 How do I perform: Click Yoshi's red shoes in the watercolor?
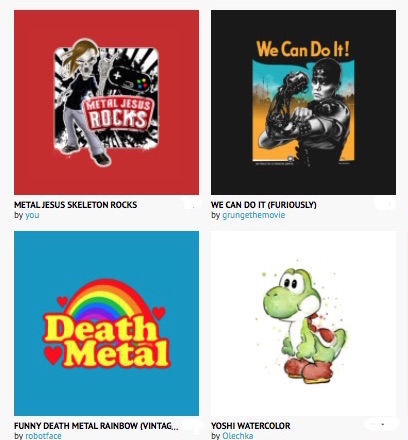(x=308, y=369)
